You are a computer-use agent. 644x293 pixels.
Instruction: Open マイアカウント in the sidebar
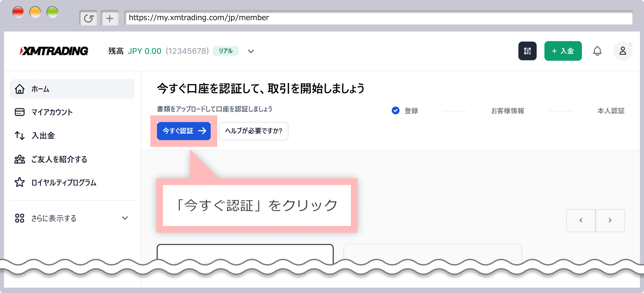point(52,112)
